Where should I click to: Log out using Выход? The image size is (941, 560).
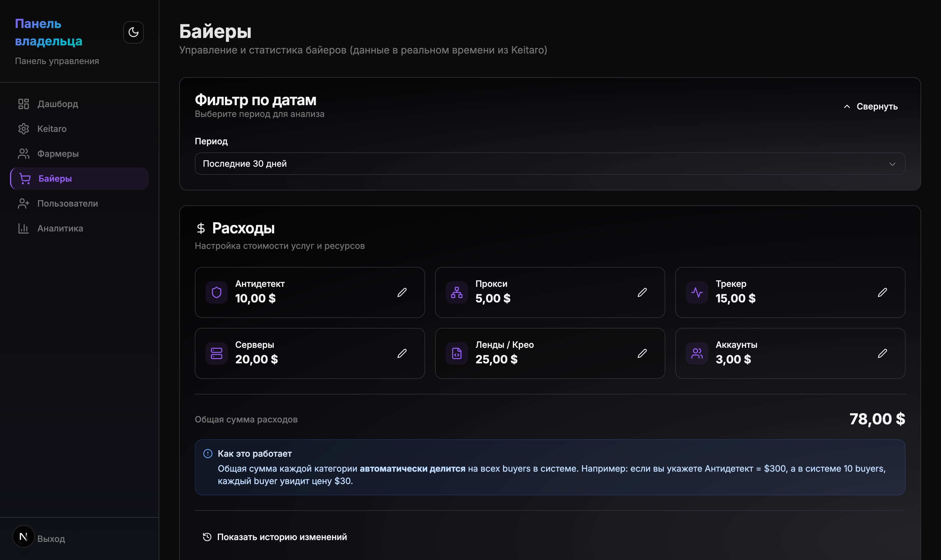click(51, 539)
